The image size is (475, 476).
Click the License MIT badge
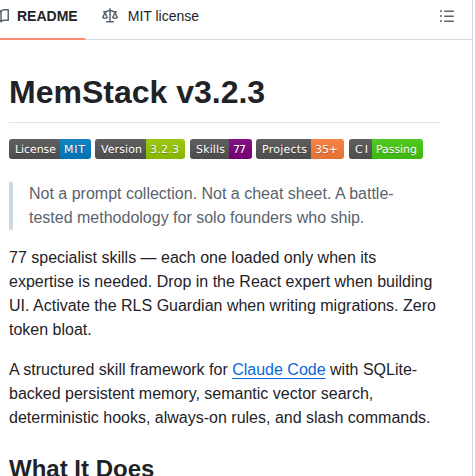point(50,149)
